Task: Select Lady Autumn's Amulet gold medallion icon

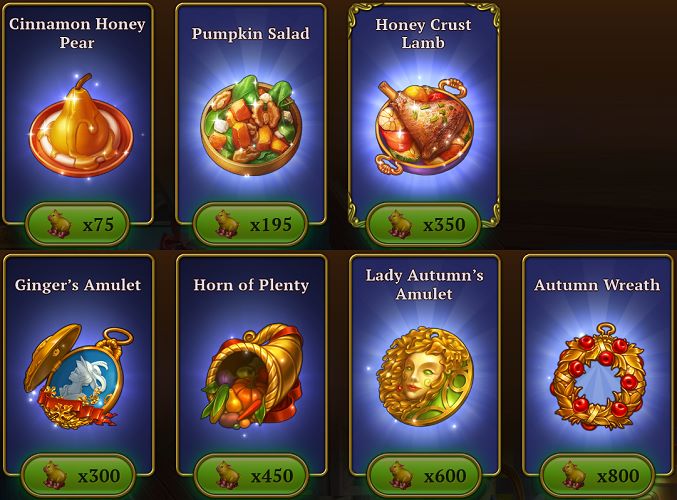Action: 425,376
